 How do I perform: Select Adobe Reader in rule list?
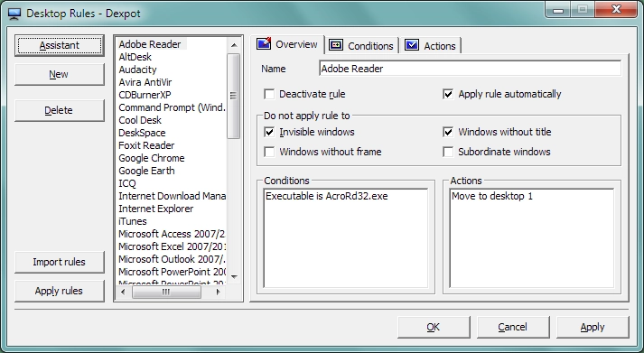coord(150,44)
